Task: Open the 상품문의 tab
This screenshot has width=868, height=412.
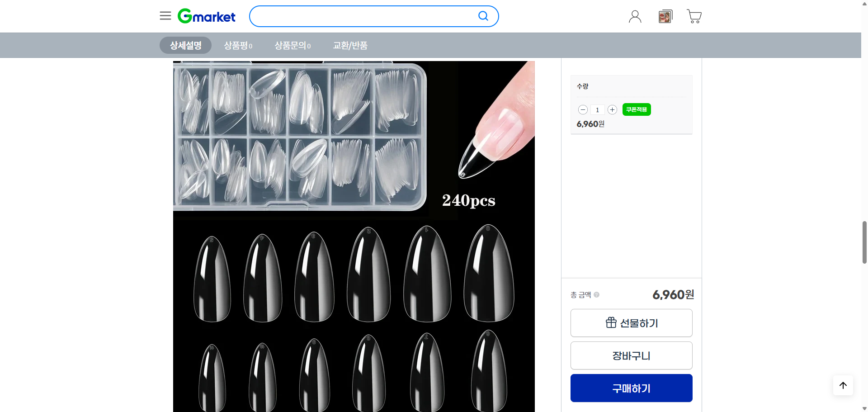Action: tap(292, 45)
